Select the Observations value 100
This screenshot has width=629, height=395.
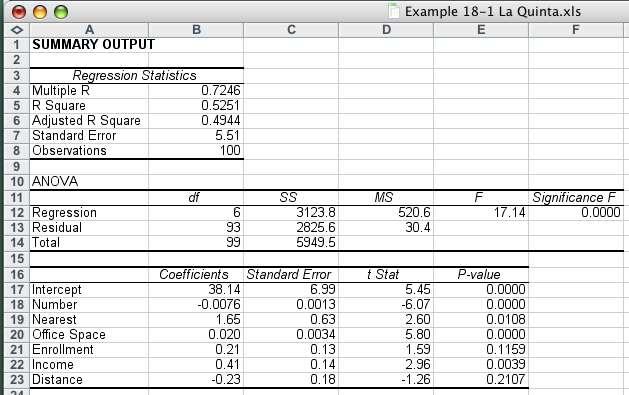coord(196,151)
